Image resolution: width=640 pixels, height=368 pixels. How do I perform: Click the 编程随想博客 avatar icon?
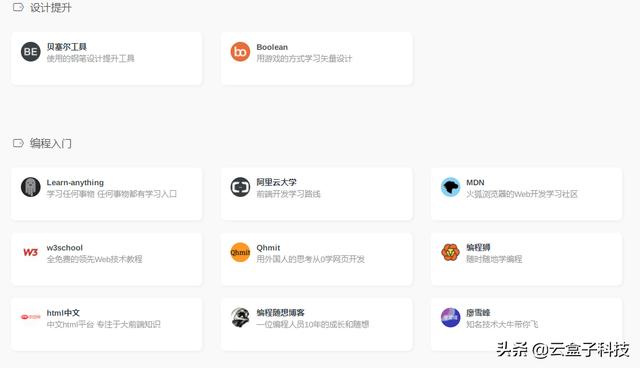click(x=240, y=317)
